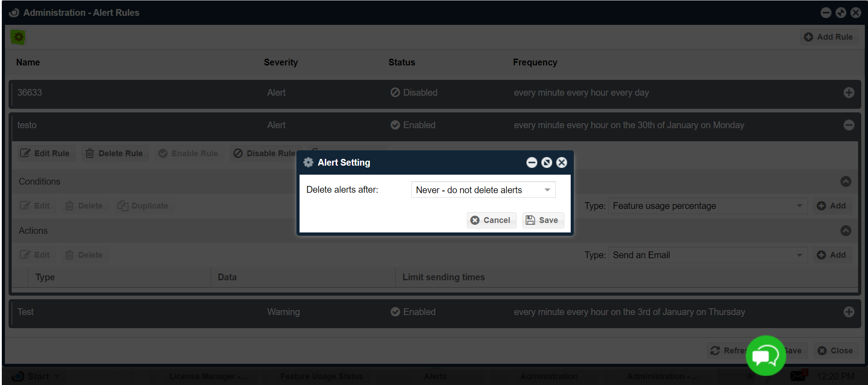
Task: Close the Alert Setting dialog
Action: point(561,162)
